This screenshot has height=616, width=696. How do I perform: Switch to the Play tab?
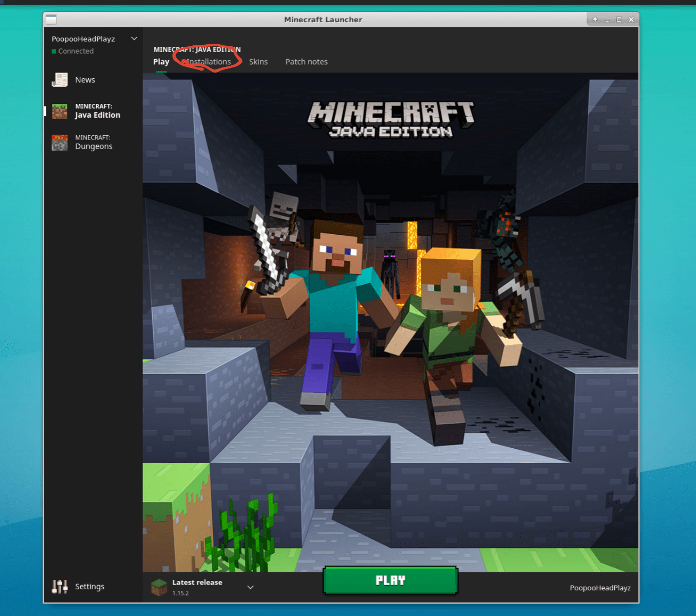[x=161, y=62]
